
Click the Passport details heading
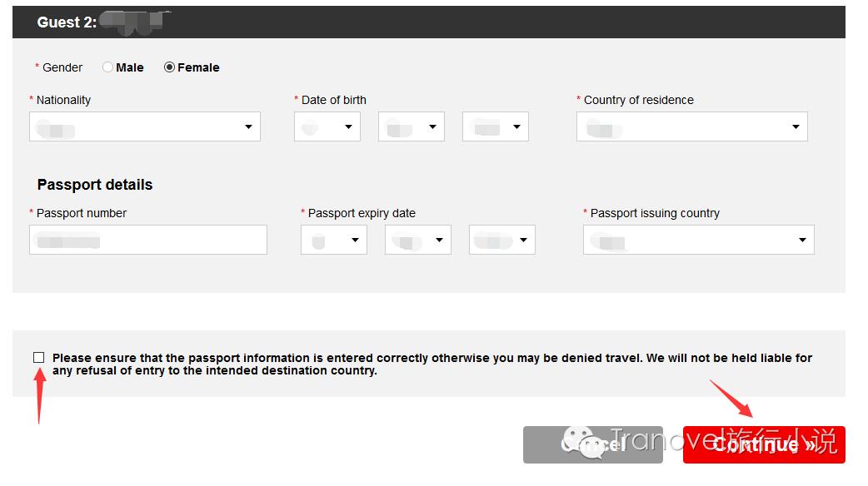tap(95, 185)
